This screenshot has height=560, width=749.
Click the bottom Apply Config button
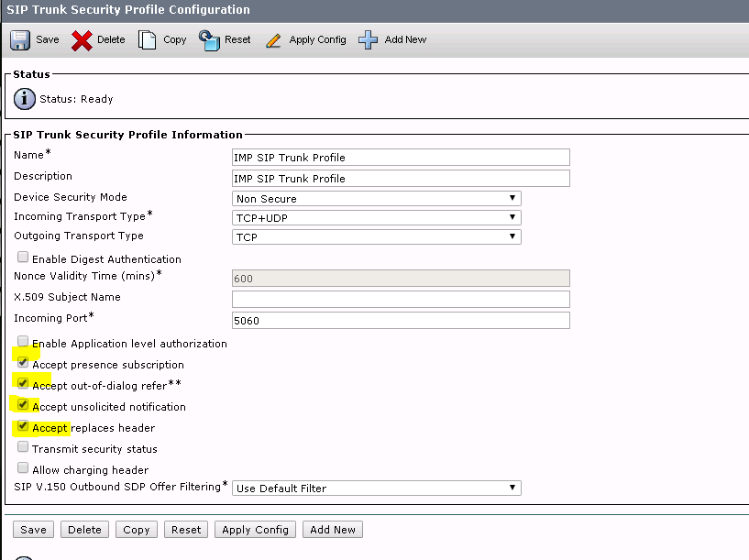coord(255,530)
